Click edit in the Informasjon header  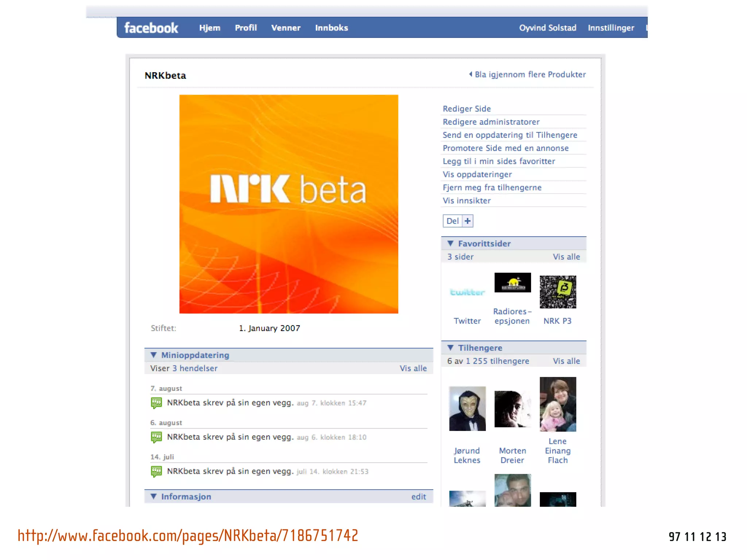(419, 497)
